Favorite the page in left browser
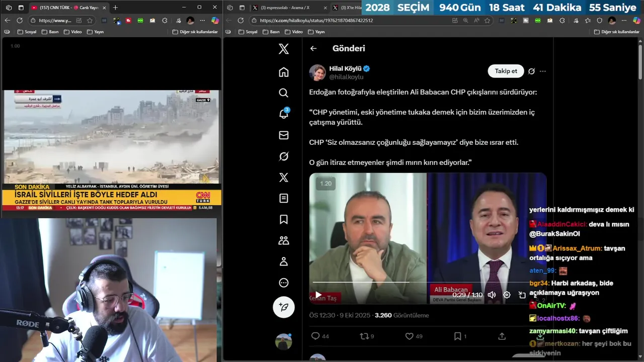 [x=90, y=21]
